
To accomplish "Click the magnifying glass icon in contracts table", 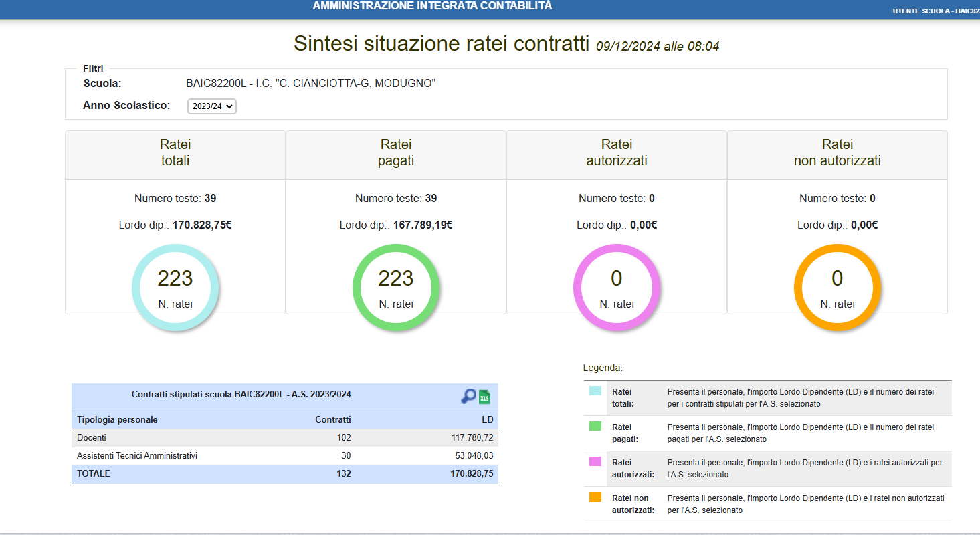I will (x=468, y=396).
